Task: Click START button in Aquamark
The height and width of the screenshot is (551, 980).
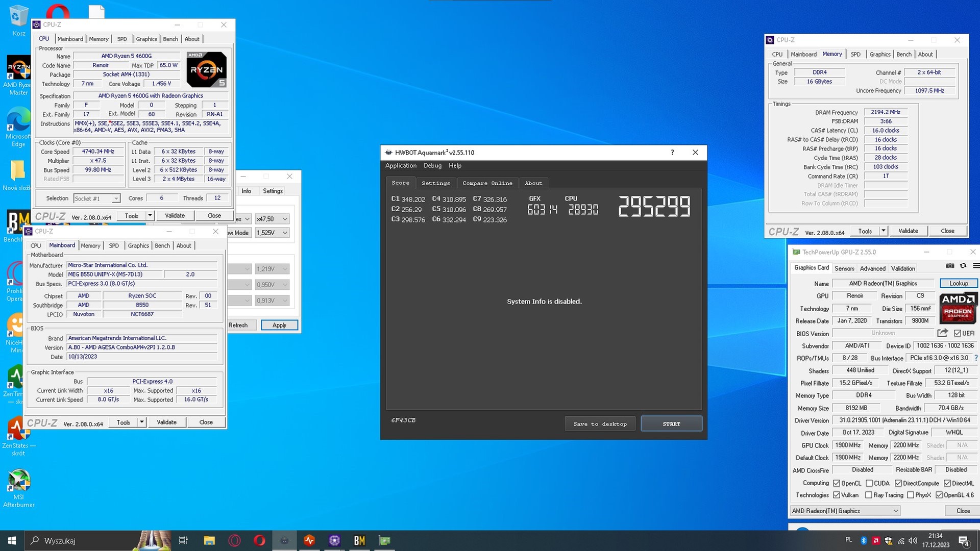Action: (671, 424)
